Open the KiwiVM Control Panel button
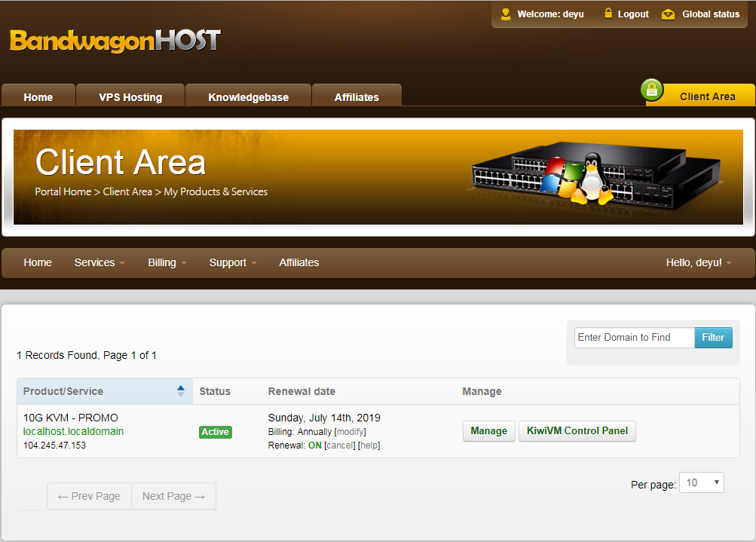 click(577, 431)
